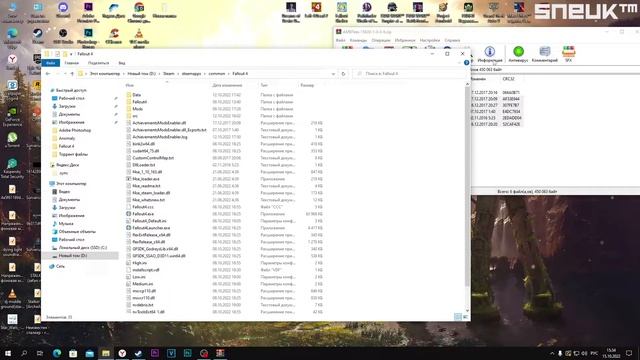640x360 pixels.
Task: Switch to WinRAR on the taskbar
Action: 220,353
